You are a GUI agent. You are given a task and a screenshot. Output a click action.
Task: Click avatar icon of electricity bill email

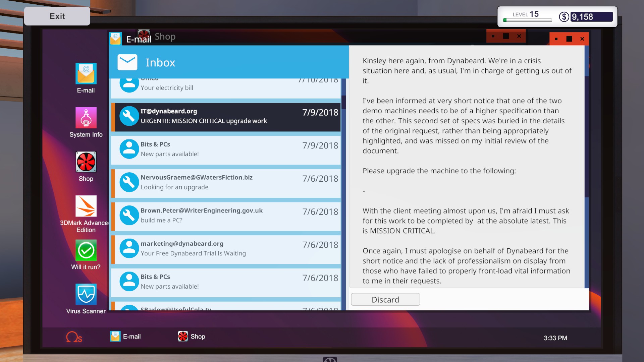coord(129,85)
